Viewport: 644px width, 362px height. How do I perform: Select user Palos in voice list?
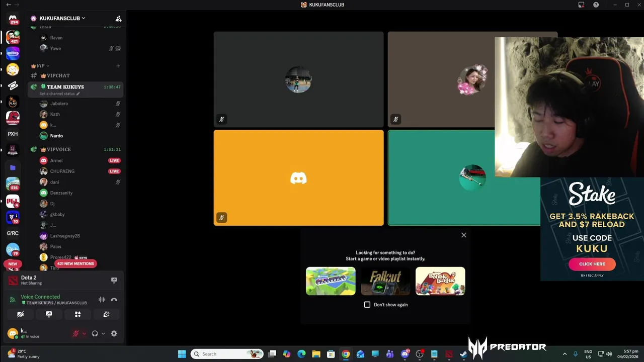80,246
